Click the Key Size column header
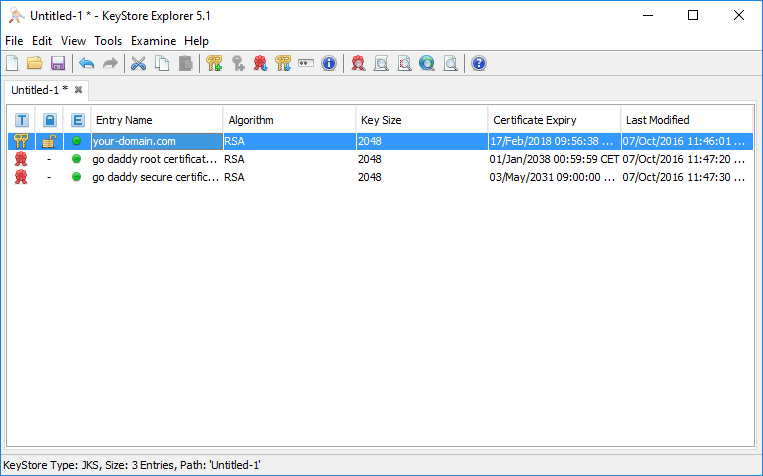This screenshot has width=763, height=476. (421, 120)
